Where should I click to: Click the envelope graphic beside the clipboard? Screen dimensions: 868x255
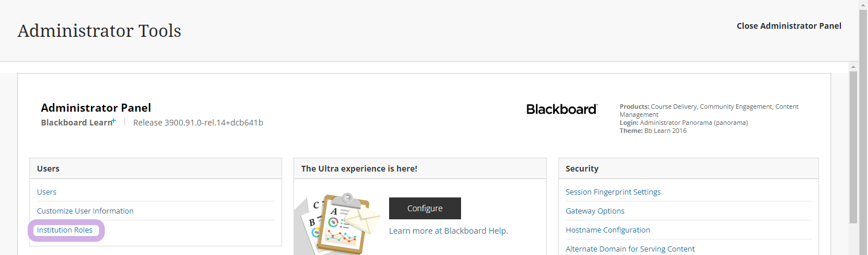click(363, 221)
